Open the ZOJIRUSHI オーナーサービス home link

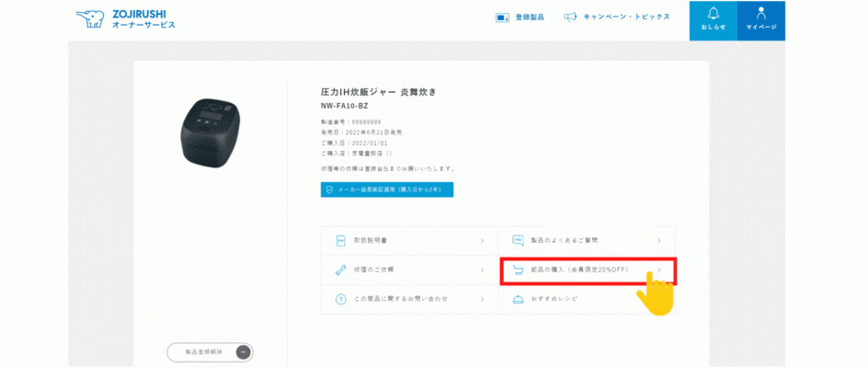click(x=126, y=18)
